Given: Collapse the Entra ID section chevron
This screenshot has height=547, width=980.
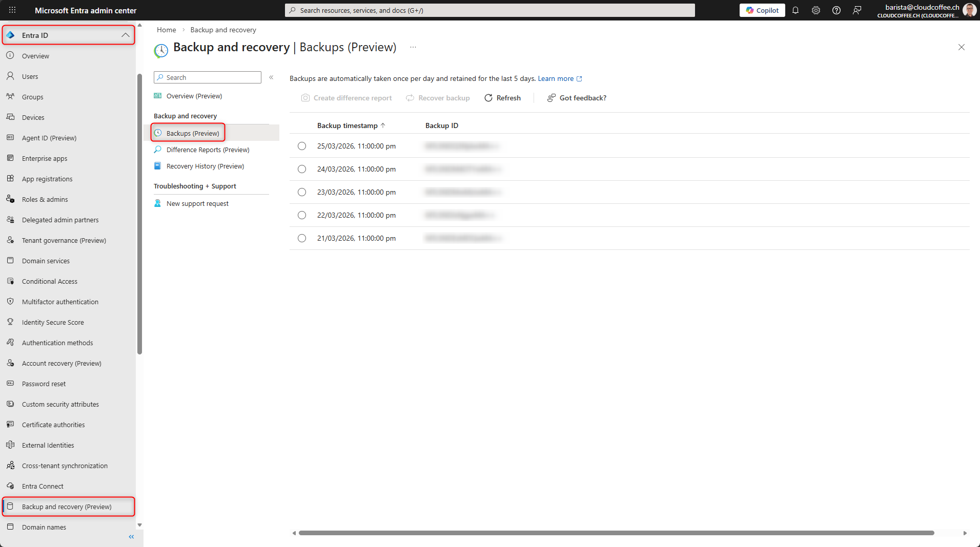Looking at the screenshot, I should click(125, 35).
